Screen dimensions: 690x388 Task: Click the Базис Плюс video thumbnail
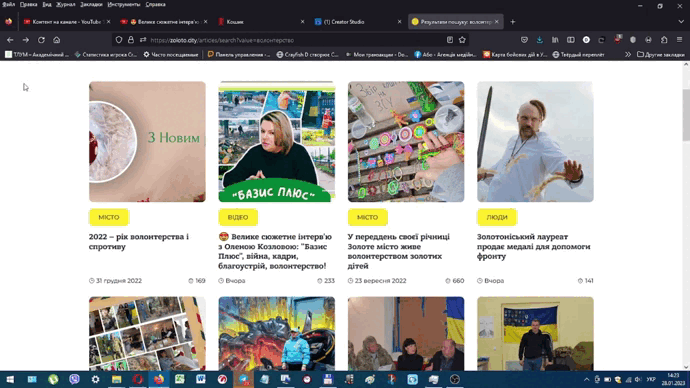pyautogui.click(x=276, y=142)
